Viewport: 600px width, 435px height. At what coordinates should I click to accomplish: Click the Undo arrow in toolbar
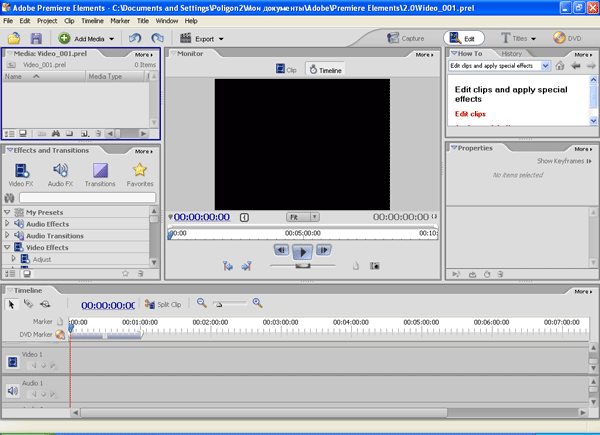pos(135,38)
